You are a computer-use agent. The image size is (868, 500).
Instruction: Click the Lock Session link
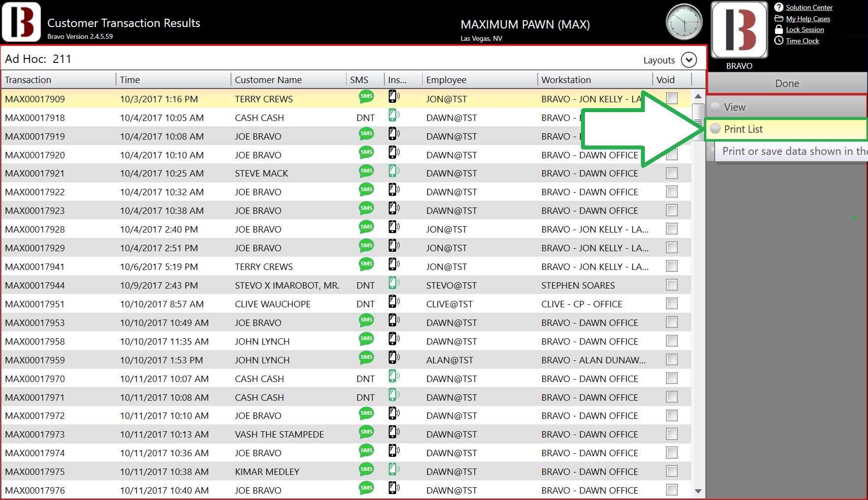point(805,29)
